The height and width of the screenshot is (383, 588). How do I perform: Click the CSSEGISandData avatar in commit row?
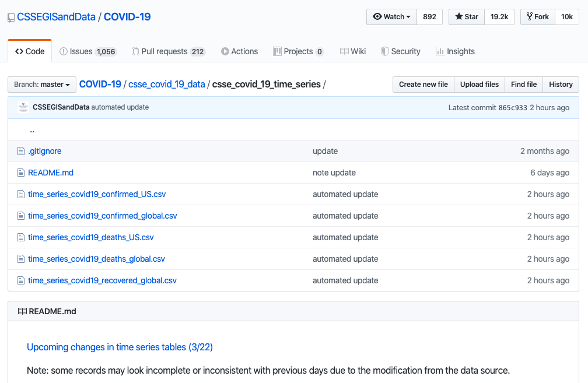click(23, 107)
